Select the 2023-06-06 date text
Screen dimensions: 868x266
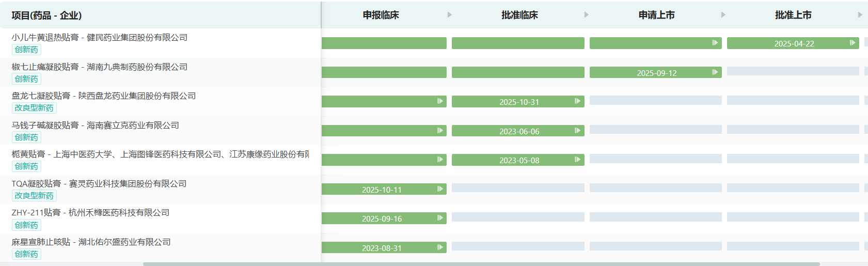click(x=519, y=131)
